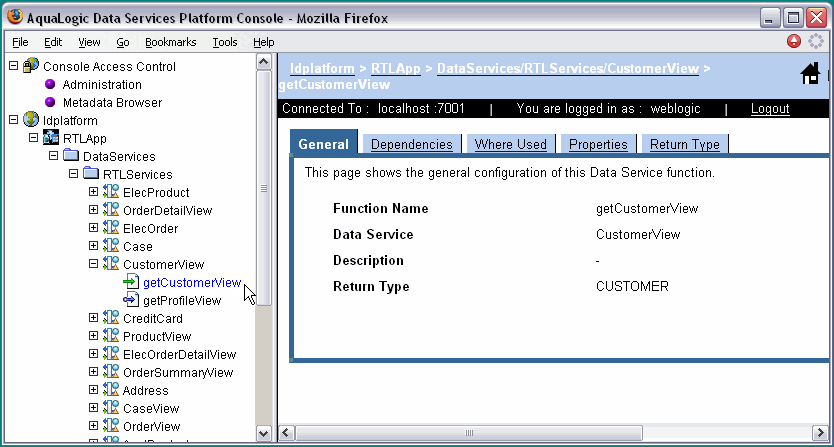Click the home icon in the header
The height and width of the screenshot is (447, 834).
pos(811,73)
